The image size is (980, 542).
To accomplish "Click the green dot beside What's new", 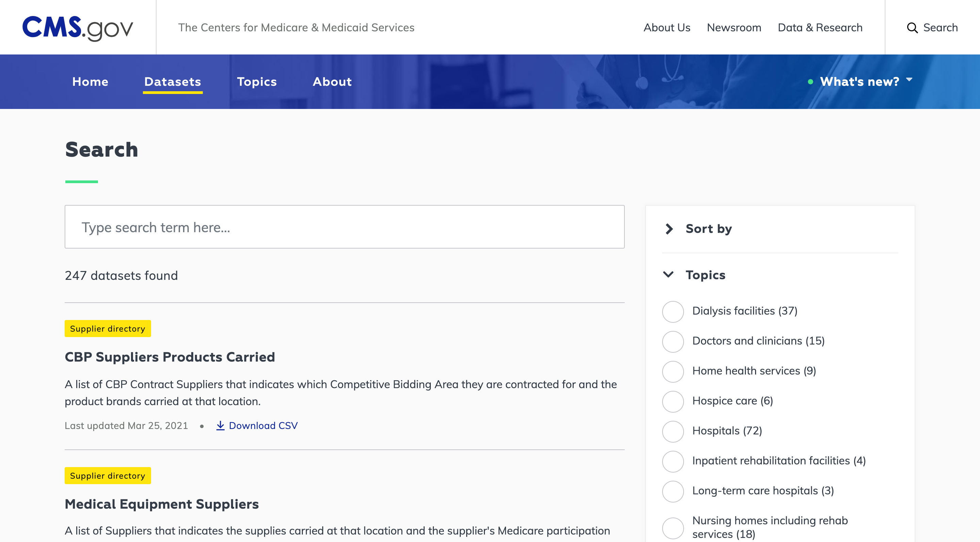I will tap(810, 82).
